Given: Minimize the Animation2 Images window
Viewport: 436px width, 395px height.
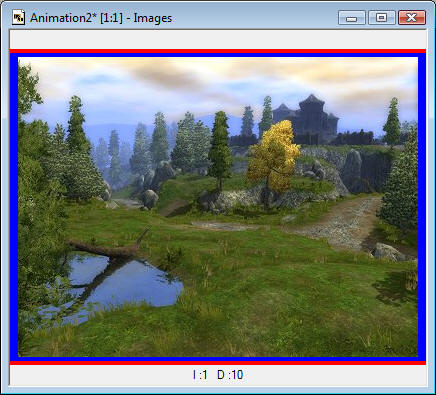Looking at the screenshot, I should [352, 17].
